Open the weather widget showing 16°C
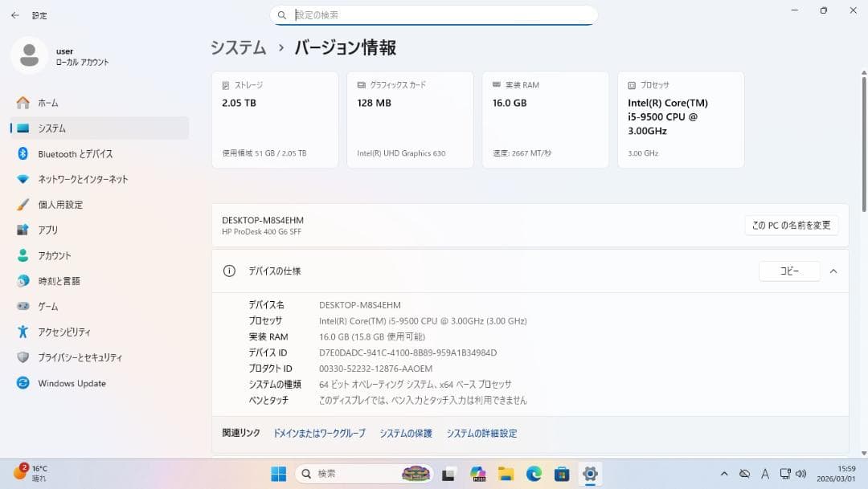 click(x=31, y=474)
